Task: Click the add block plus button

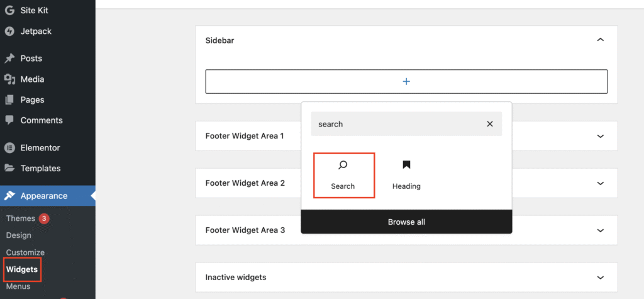Action: (406, 81)
